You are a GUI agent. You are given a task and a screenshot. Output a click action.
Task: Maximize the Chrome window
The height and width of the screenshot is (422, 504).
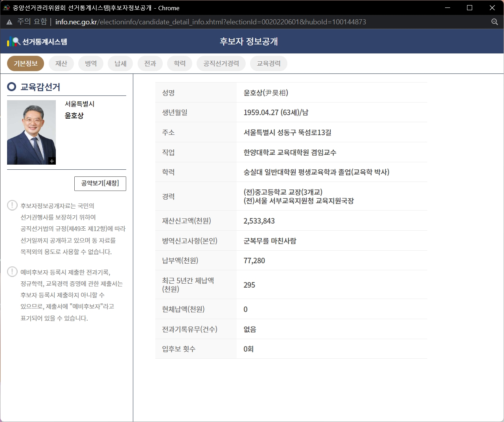click(x=469, y=8)
